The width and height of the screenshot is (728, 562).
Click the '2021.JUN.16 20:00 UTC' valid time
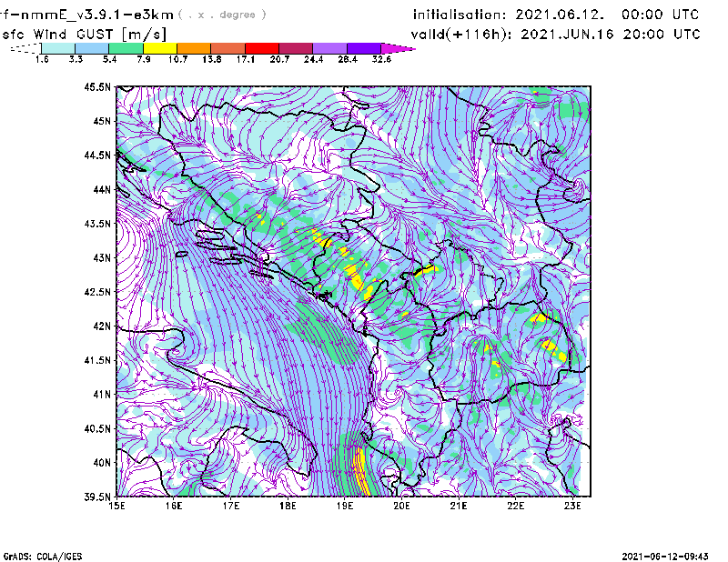coord(610,35)
